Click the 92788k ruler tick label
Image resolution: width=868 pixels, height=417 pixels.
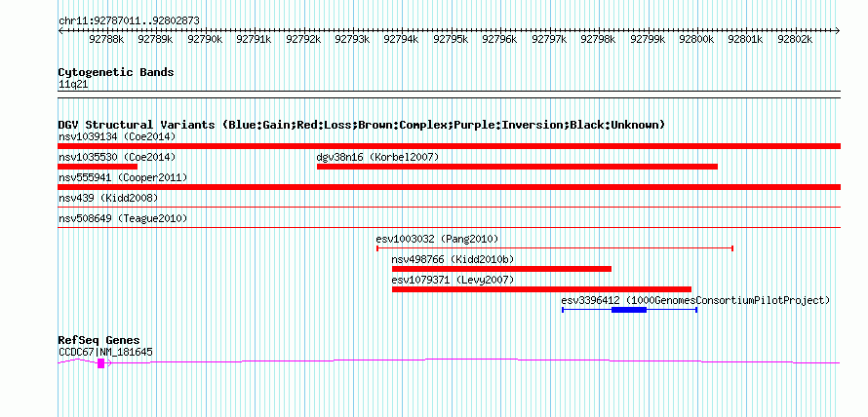coord(106,39)
